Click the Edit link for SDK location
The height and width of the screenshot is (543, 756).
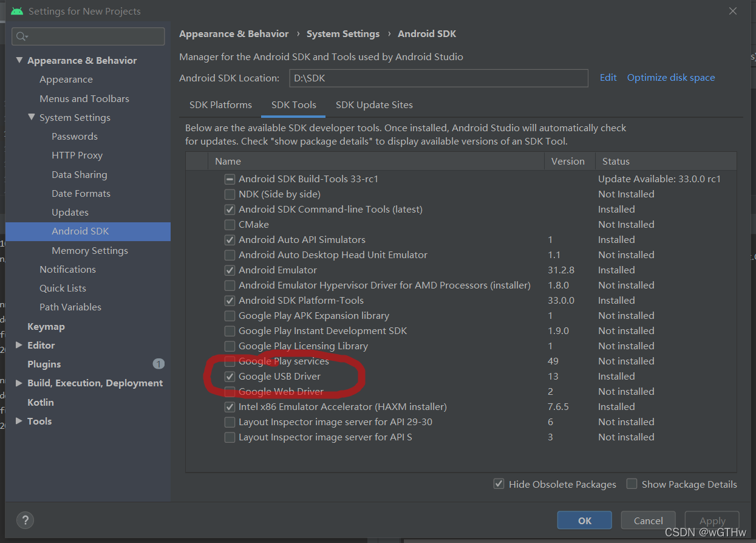pyautogui.click(x=608, y=78)
